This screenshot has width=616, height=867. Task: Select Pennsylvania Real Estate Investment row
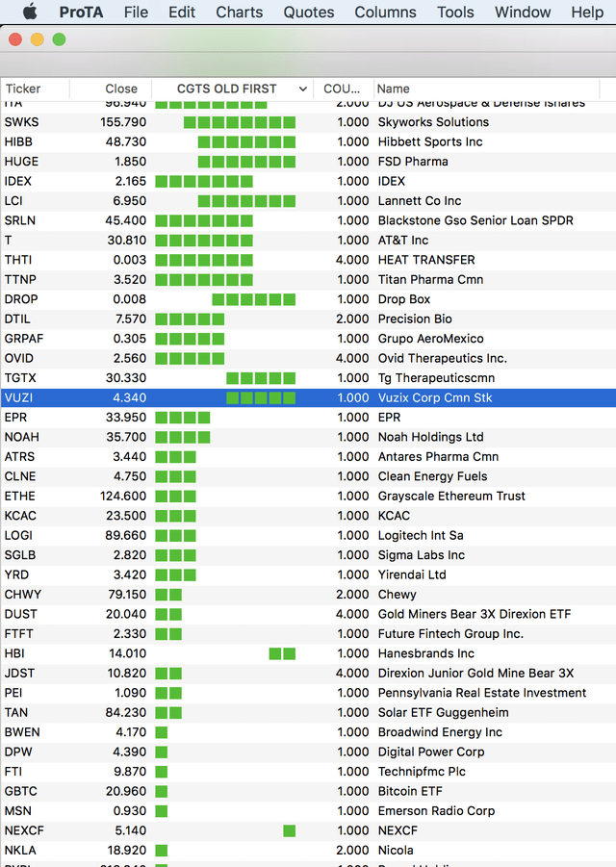pos(308,693)
